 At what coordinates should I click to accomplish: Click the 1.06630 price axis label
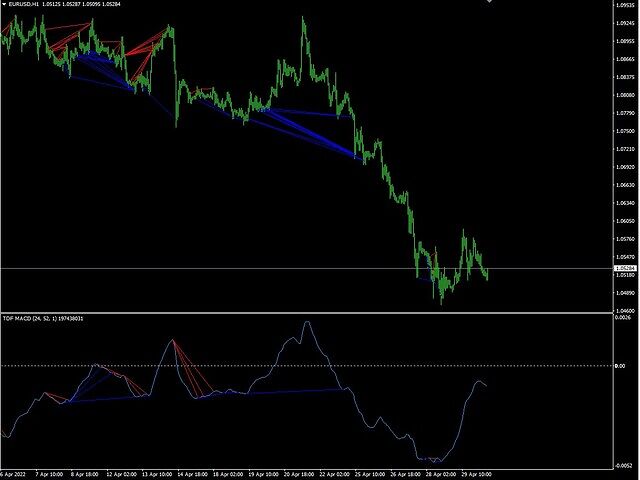pos(625,185)
